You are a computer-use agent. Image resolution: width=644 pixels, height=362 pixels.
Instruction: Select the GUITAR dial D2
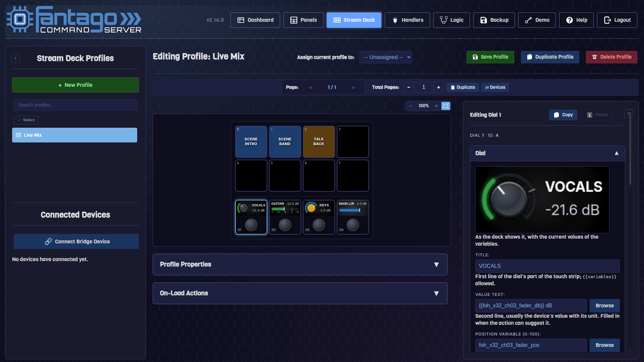(285, 217)
